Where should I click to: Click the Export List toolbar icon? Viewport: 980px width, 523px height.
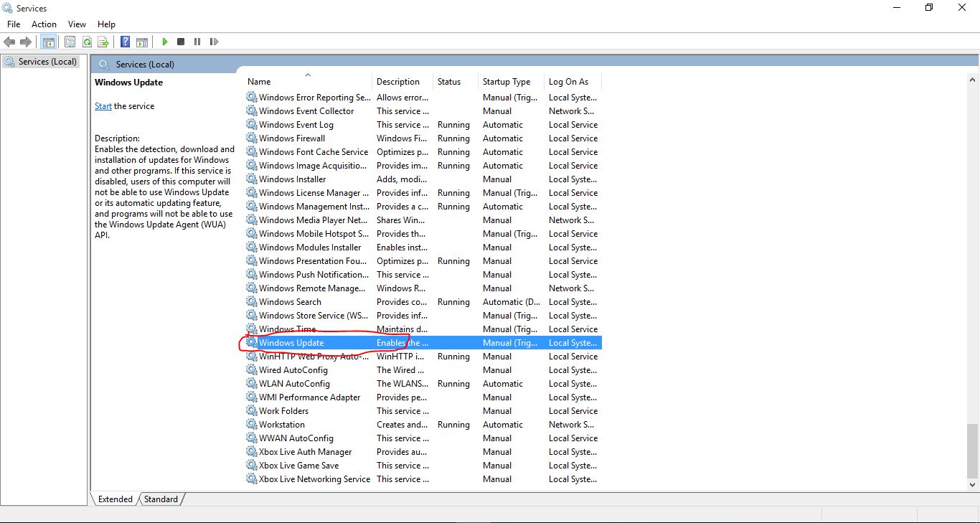tap(103, 42)
